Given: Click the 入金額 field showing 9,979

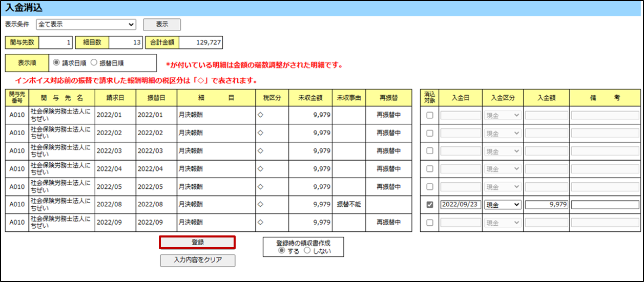Looking at the screenshot, I should (x=546, y=205).
